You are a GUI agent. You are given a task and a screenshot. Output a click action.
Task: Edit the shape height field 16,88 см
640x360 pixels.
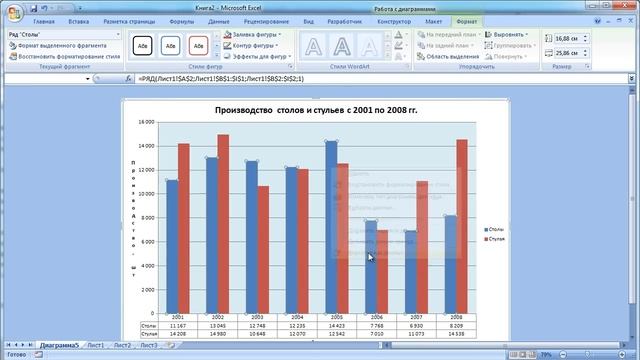tap(567, 38)
